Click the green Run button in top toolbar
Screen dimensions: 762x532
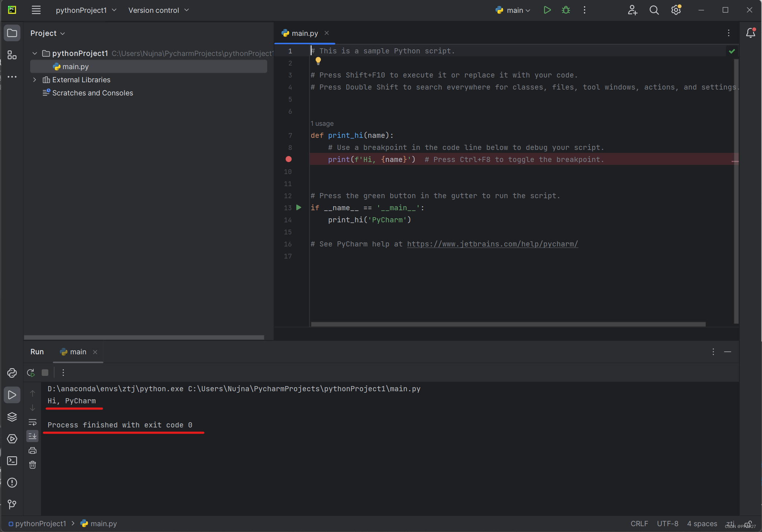[547, 10]
